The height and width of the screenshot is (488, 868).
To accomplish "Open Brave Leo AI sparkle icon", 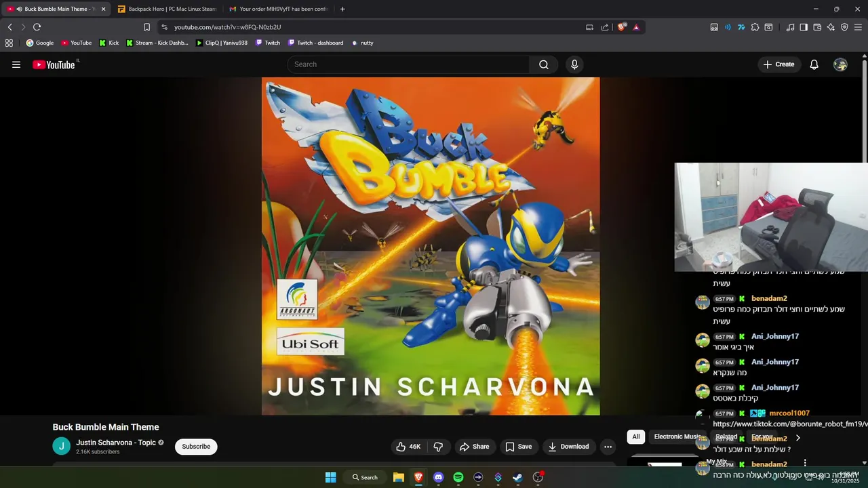I will coord(831,27).
